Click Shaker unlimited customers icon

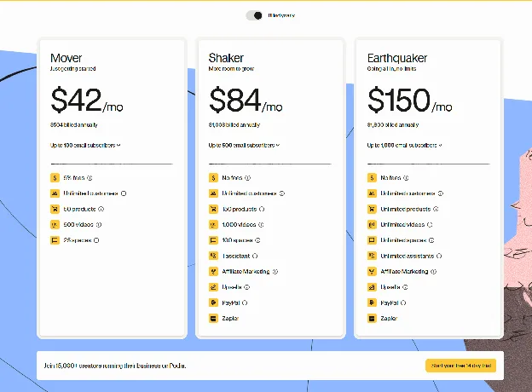click(213, 193)
